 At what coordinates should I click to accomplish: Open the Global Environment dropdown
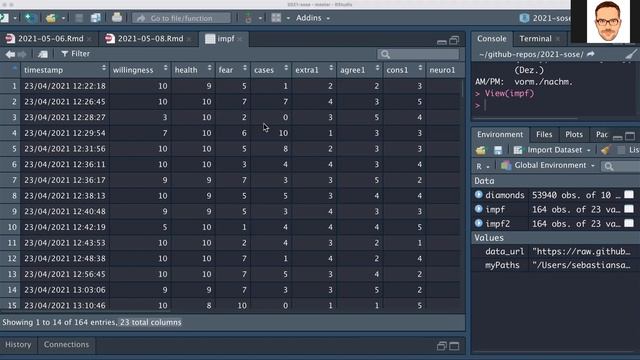pos(548,166)
